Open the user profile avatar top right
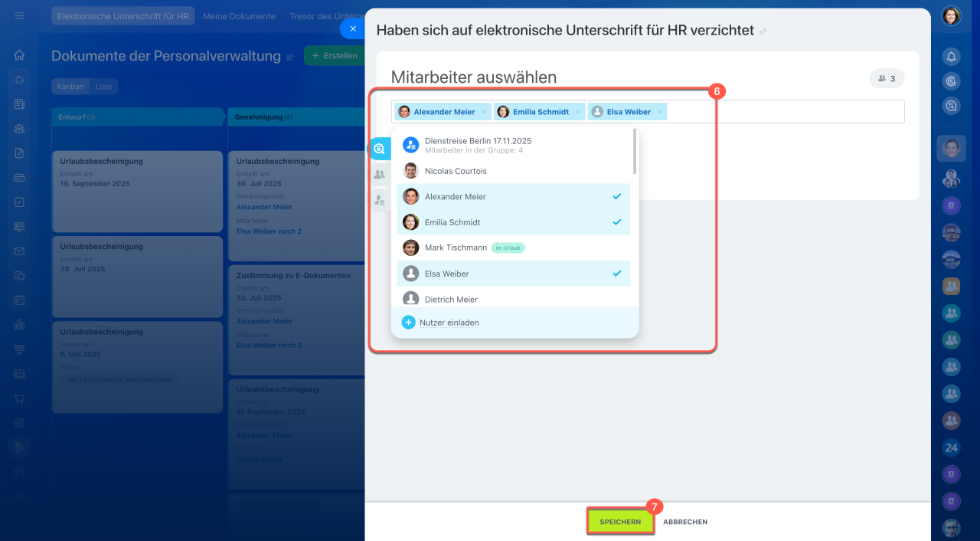The height and width of the screenshot is (541, 980). point(951,15)
